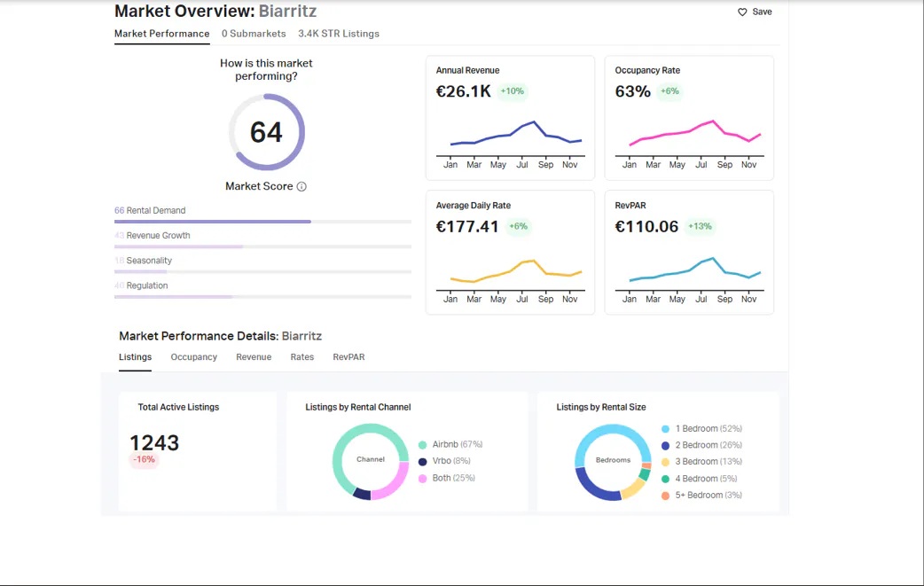The image size is (924, 586).
Task: Click the 4 Bedroom legend dot
Action: tap(665, 479)
